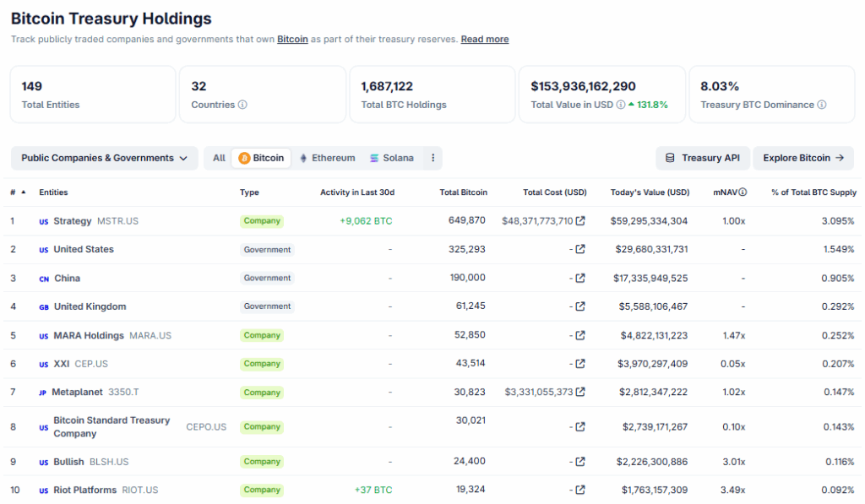Sort by Activity in Last 30d header
Viewport: 865px width, 504px height.
click(x=357, y=192)
